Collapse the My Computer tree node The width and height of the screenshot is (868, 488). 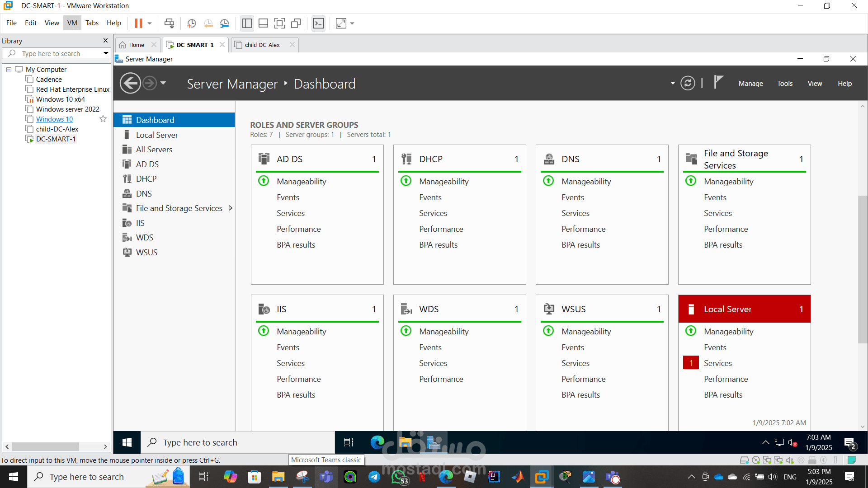coord(9,70)
